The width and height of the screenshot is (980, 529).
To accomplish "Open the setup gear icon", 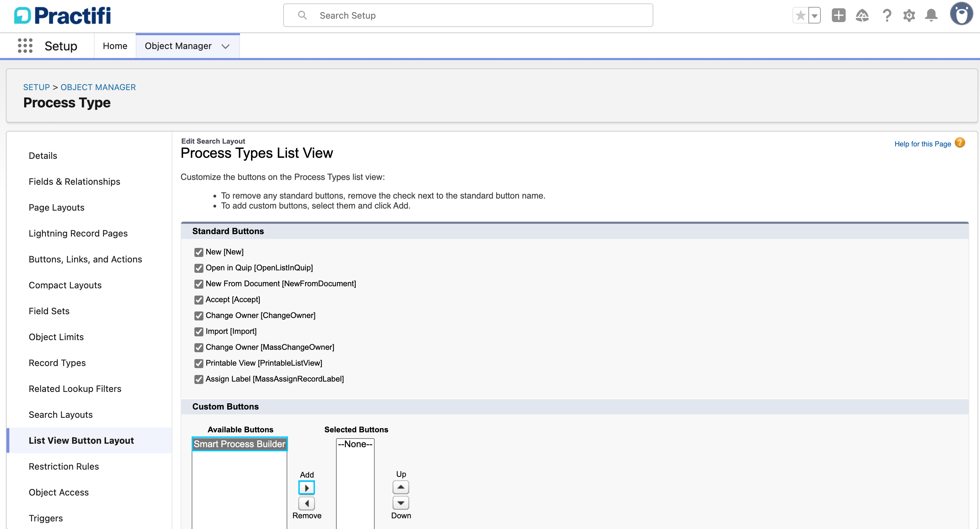I will click(x=909, y=16).
